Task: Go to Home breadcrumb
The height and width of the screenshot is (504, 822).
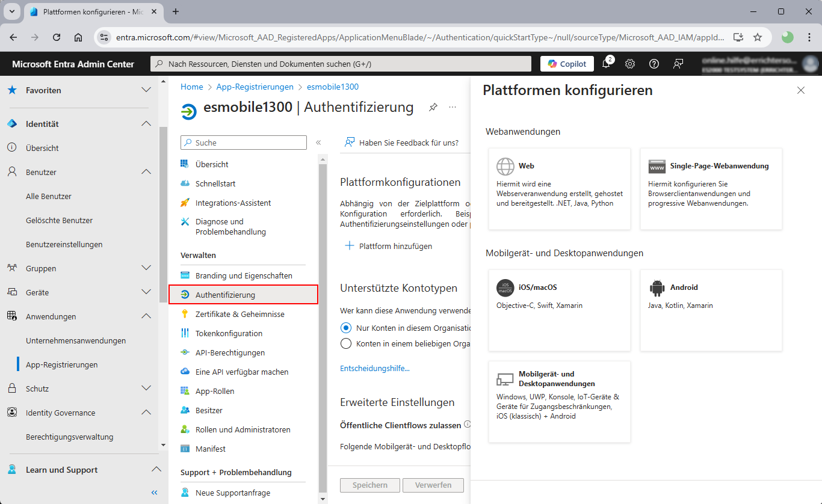Action: click(192, 87)
